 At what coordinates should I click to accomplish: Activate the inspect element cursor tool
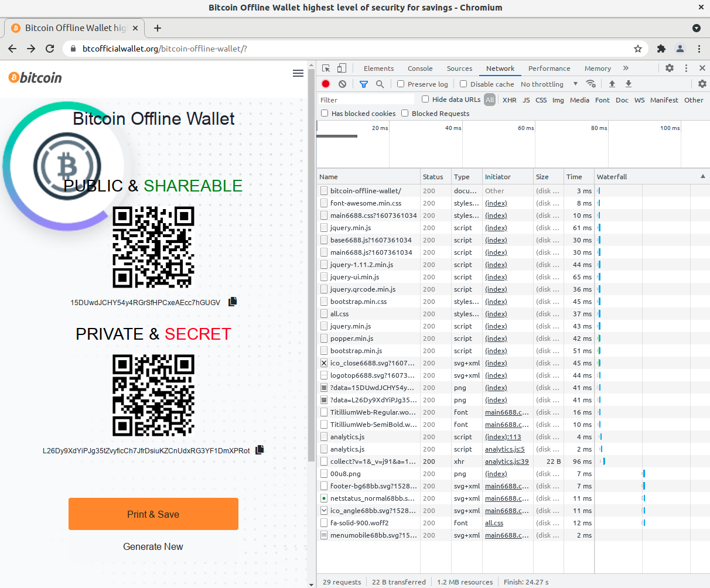click(x=326, y=67)
